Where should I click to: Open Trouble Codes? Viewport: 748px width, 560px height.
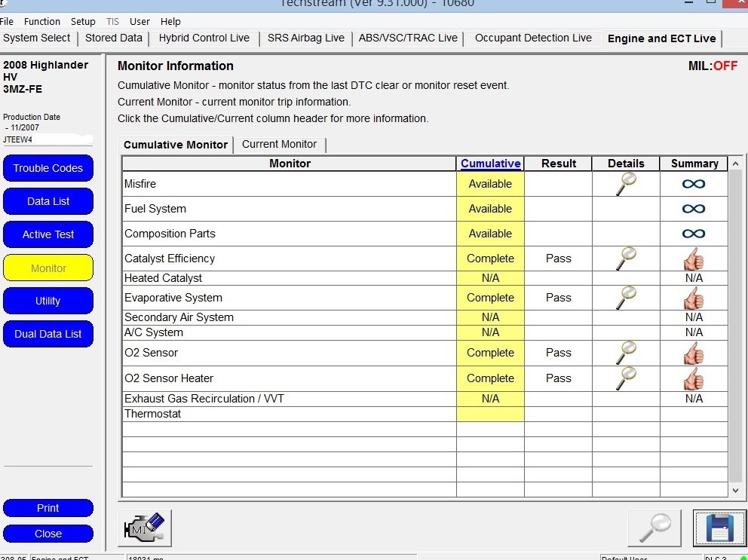(x=48, y=168)
